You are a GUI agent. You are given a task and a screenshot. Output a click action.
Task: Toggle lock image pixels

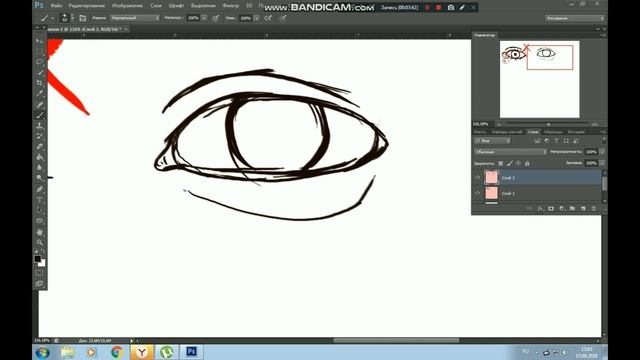click(509, 163)
